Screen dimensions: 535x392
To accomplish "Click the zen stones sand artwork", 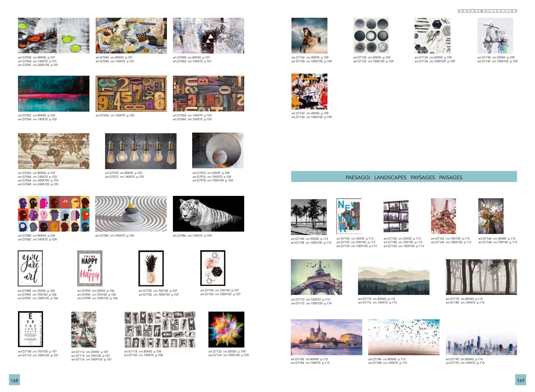I will pyautogui.click(x=131, y=214).
